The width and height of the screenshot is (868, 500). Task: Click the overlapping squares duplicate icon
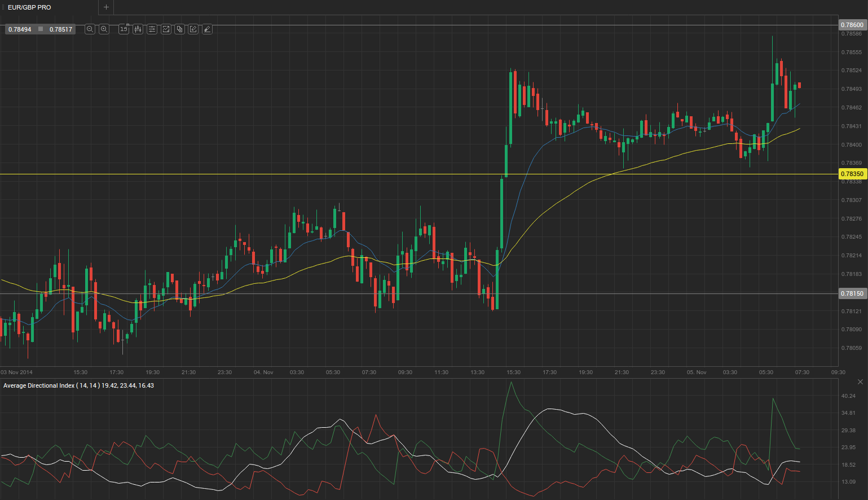click(x=179, y=29)
